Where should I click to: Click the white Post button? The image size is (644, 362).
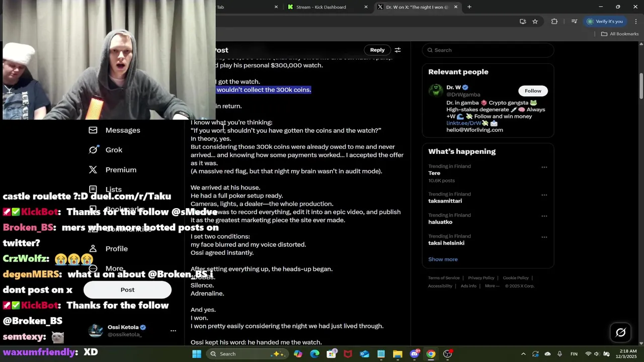(127, 290)
